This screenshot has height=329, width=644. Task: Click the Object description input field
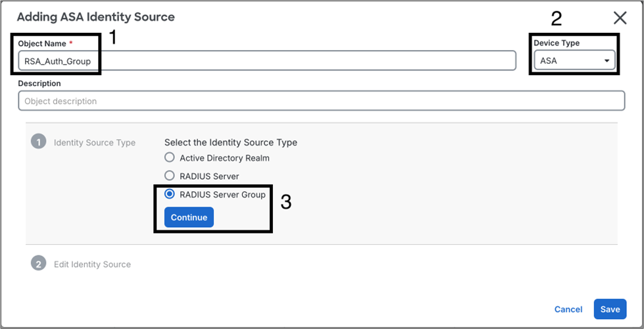(321, 101)
